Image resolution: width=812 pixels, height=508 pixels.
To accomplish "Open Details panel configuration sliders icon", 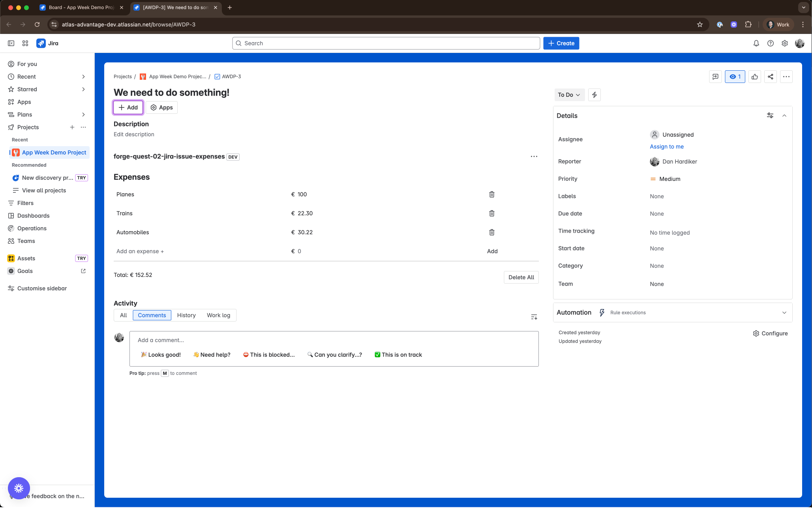I will click(770, 116).
